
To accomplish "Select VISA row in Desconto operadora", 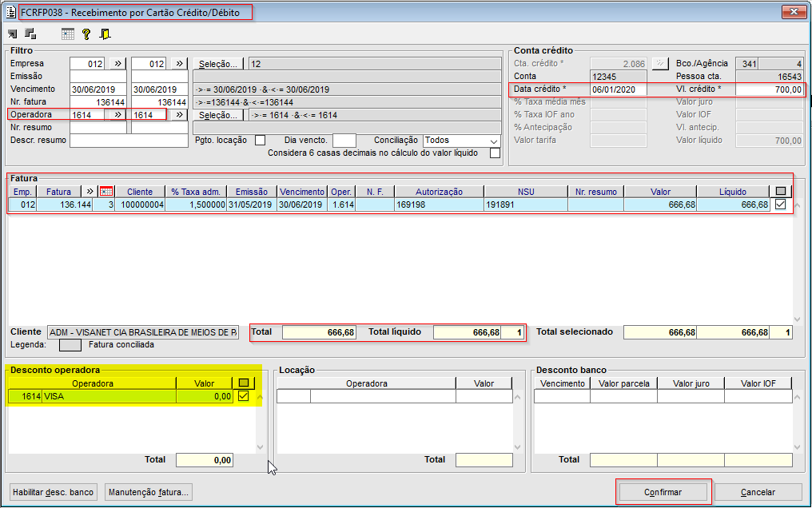I will (121, 396).
